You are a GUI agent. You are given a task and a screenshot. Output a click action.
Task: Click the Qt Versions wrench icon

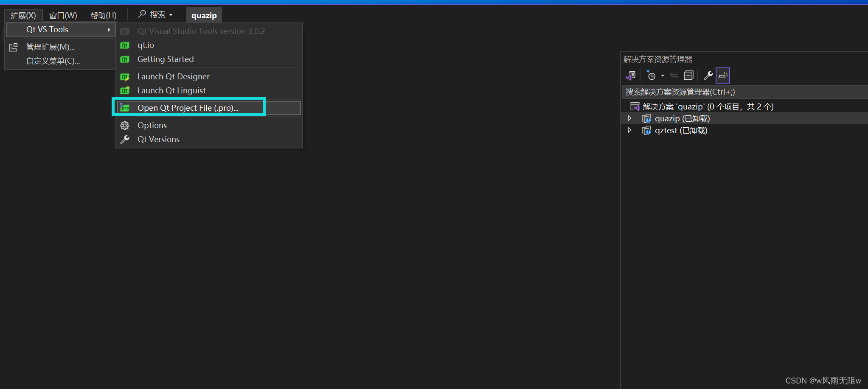[x=125, y=139]
